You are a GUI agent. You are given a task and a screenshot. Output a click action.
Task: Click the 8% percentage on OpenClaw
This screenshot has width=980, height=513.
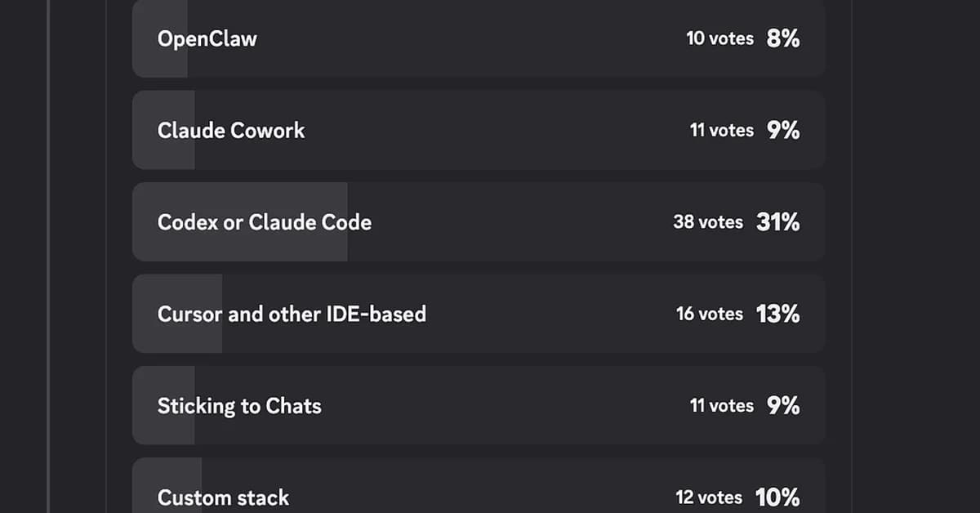tap(782, 38)
